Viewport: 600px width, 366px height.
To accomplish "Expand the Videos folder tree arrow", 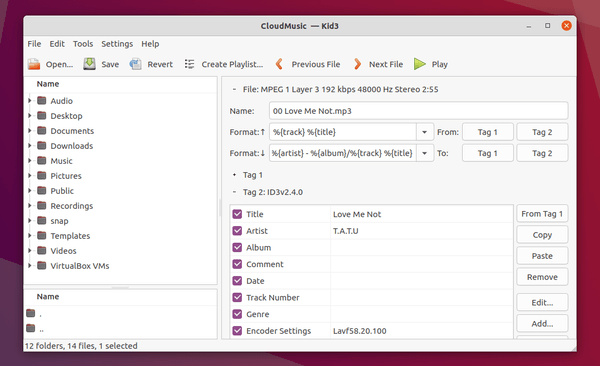I will pyautogui.click(x=30, y=251).
